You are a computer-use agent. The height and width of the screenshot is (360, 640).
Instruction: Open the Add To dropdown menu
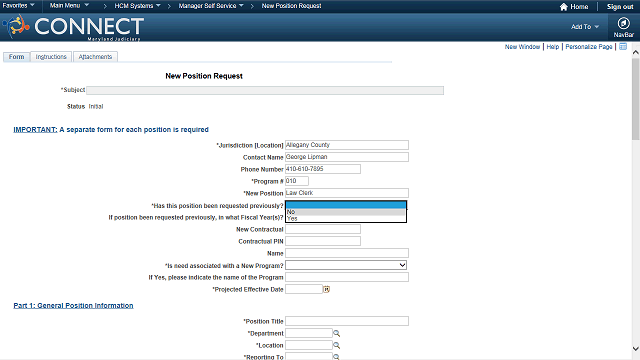point(585,27)
